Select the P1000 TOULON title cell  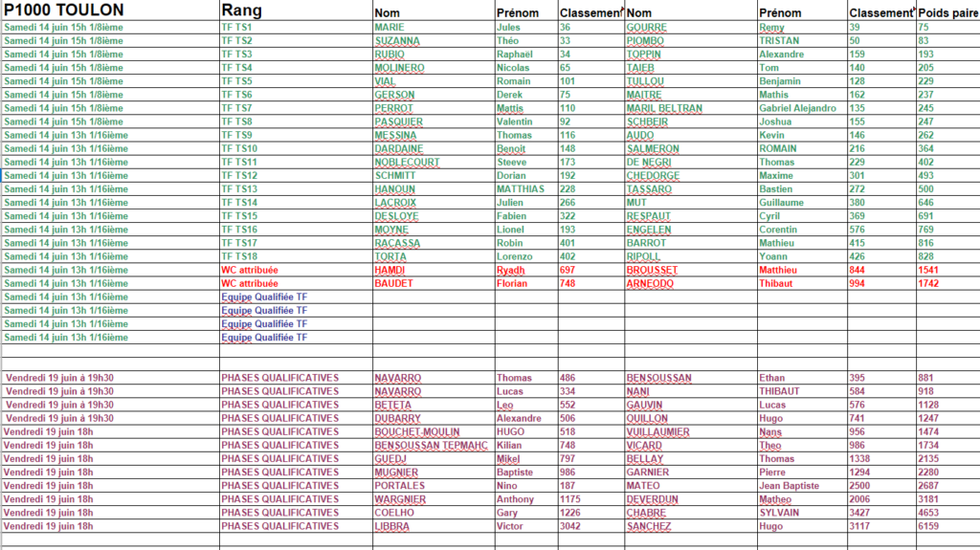(111, 10)
